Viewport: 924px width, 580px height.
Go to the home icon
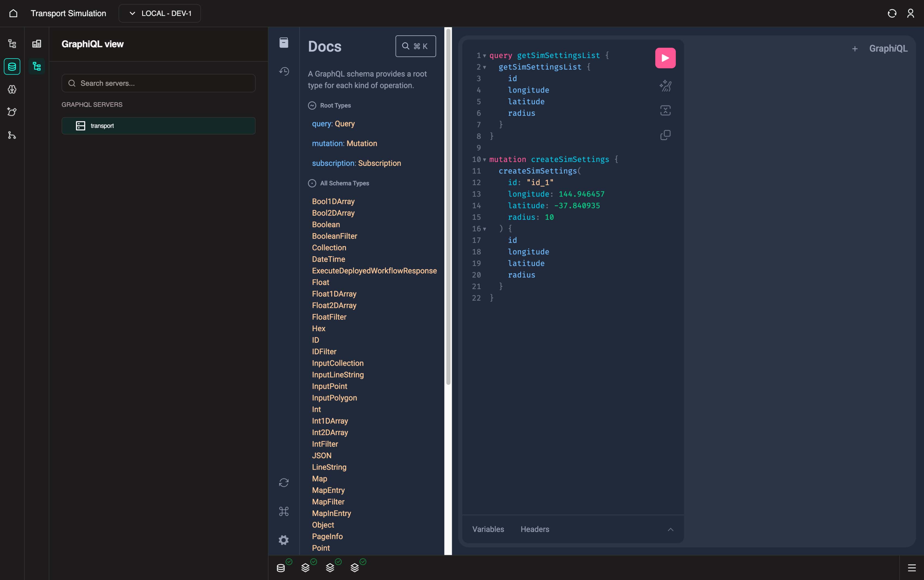(13, 13)
